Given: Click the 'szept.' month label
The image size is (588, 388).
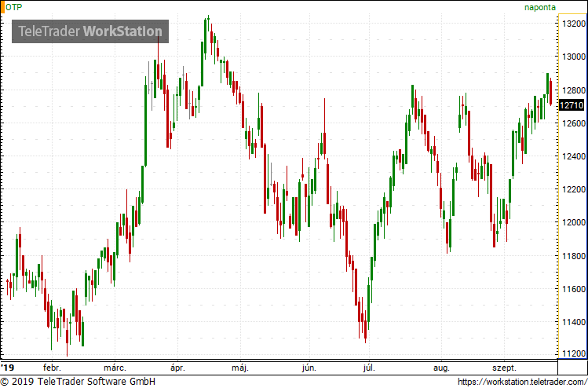Looking at the screenshot, I should coord(504,368).
